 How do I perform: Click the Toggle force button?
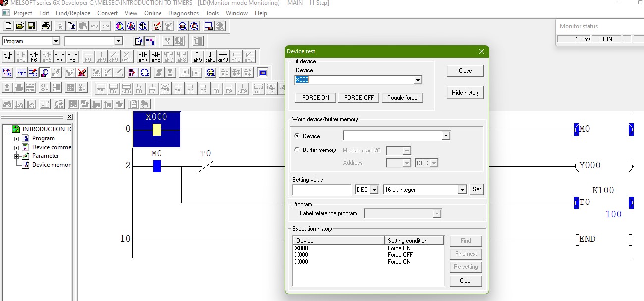[402, 98]
